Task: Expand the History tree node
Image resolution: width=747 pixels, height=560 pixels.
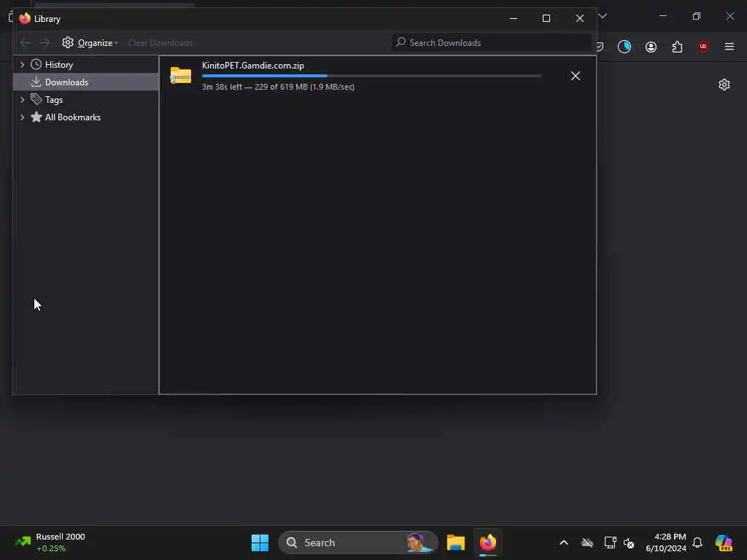Action: [x=22, y=64]
